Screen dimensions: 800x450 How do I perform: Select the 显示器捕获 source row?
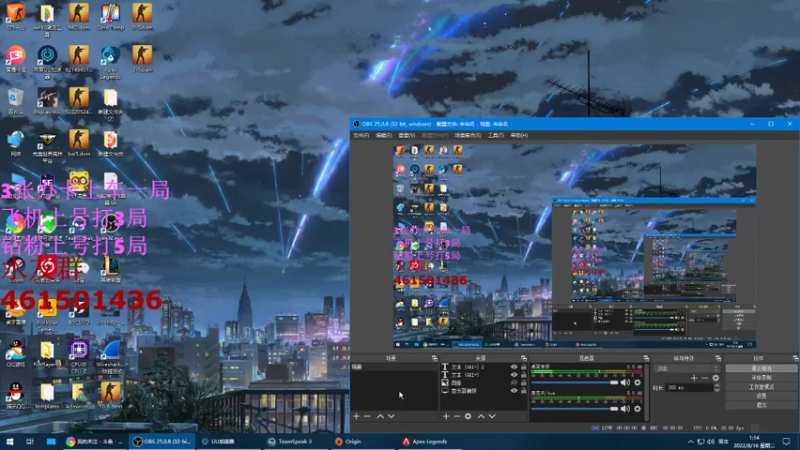pos(483,391)
